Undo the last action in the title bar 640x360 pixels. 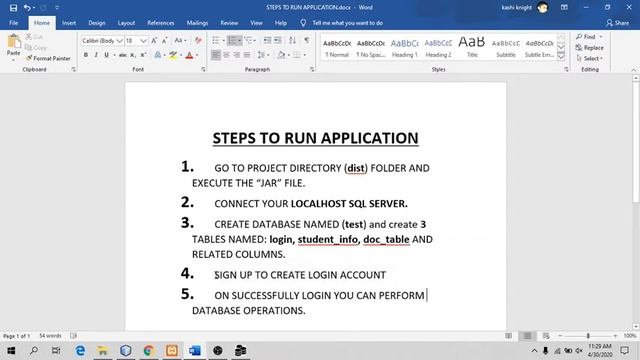tap(27, 7)
